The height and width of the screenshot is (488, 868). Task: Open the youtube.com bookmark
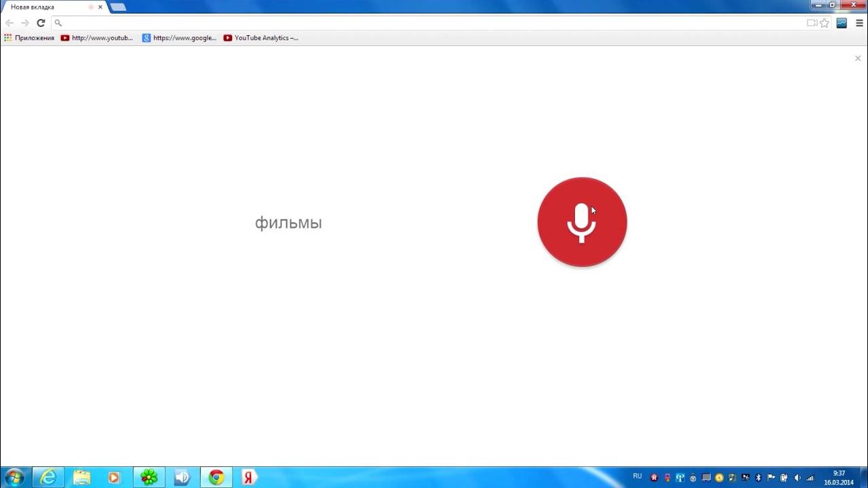(97, 38)
